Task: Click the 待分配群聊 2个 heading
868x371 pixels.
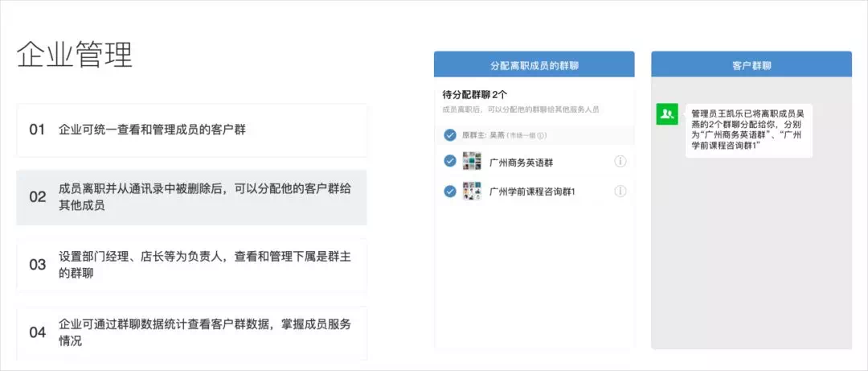Action: (x=475, y=95)
